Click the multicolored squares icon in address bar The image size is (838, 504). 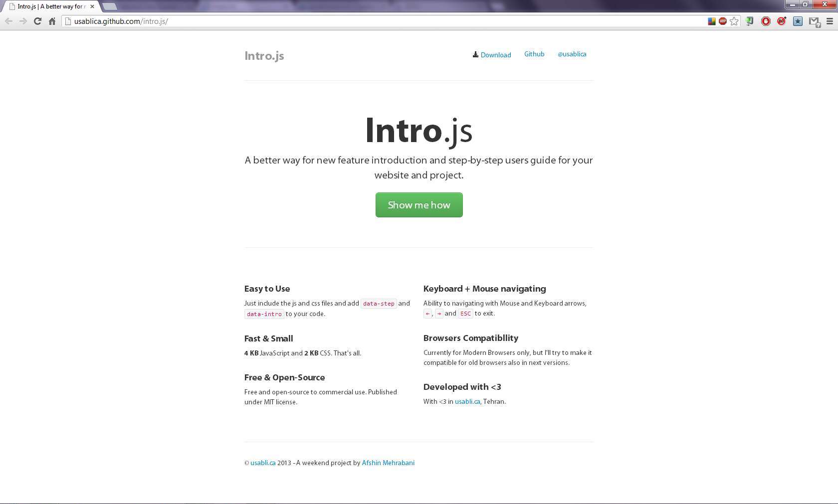[x=712, y=21]
